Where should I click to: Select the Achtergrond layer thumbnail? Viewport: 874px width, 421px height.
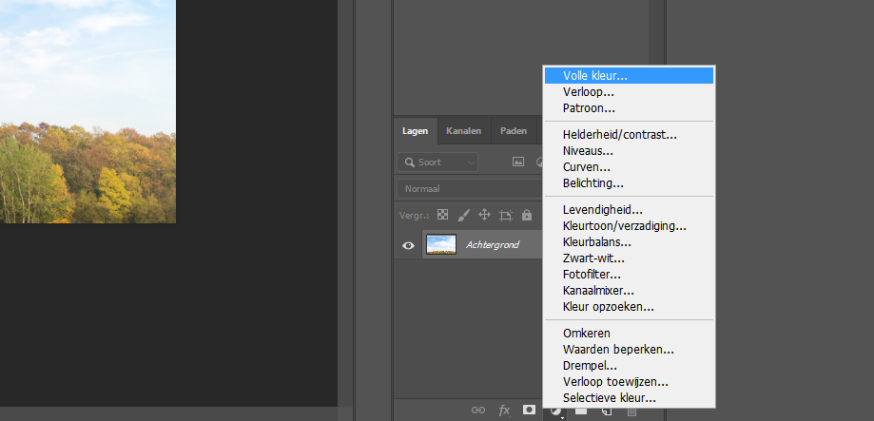click(441, 244)
